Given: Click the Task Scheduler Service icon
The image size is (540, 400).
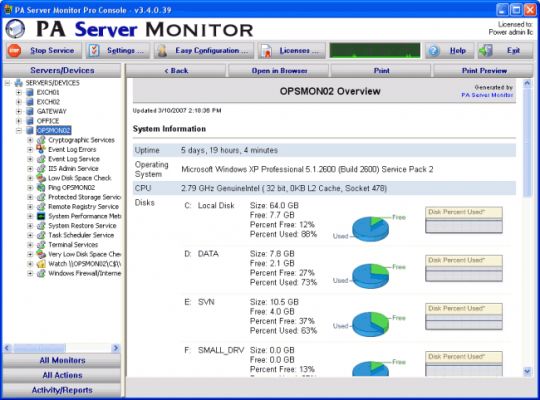Looking at the screenshot, I should pos(41,235).
